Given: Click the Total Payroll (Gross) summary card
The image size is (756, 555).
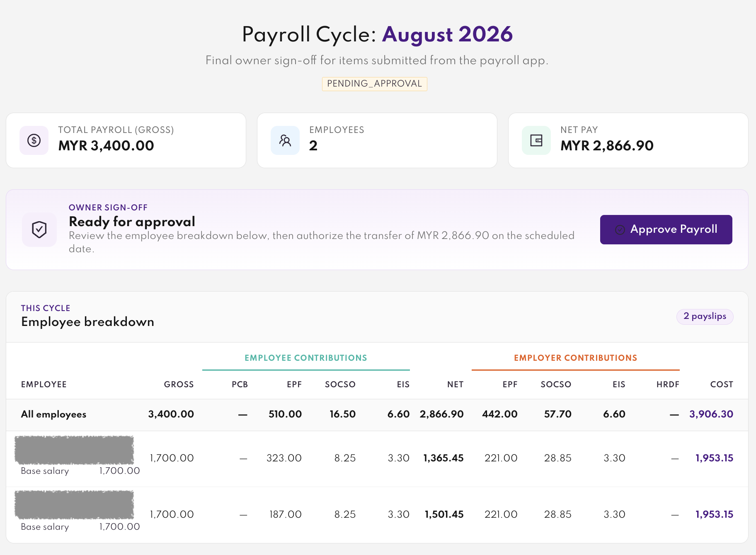Looking at the screenshot, I should coord(126,140).
